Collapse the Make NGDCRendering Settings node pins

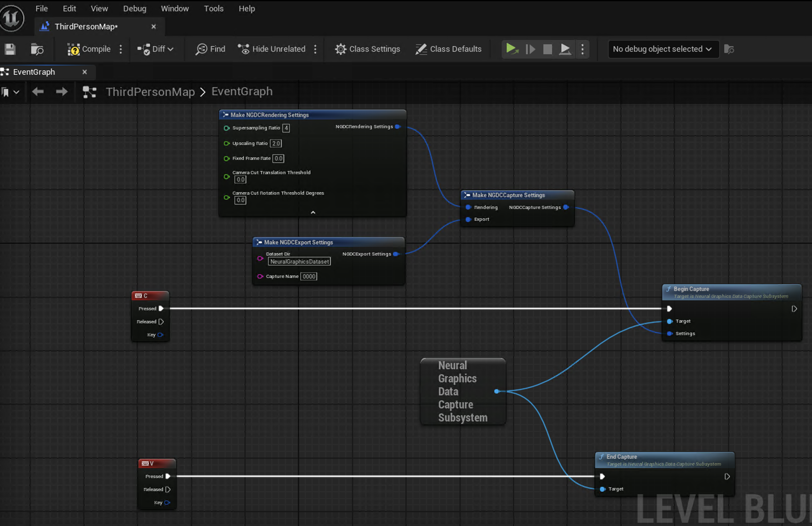point(312,212)
